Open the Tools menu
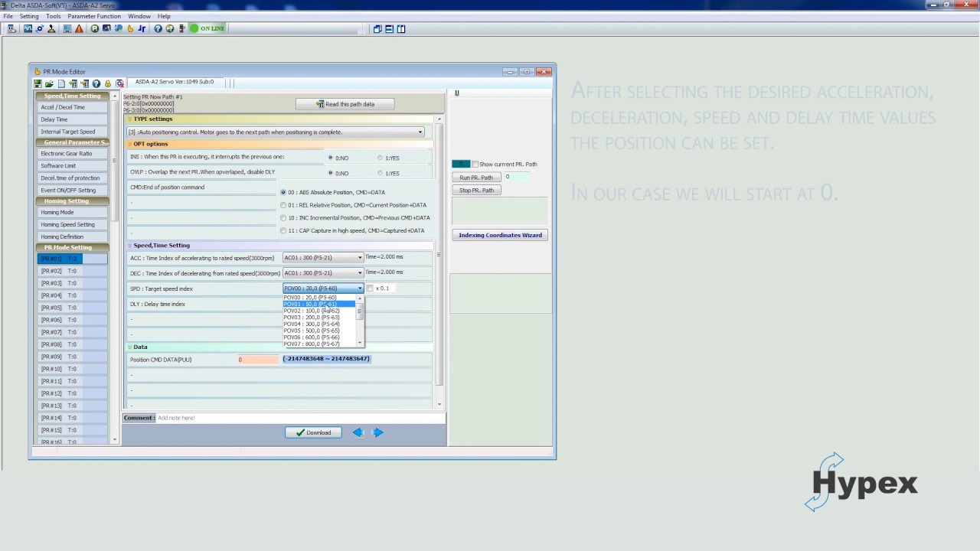 [x=53, y=16]
